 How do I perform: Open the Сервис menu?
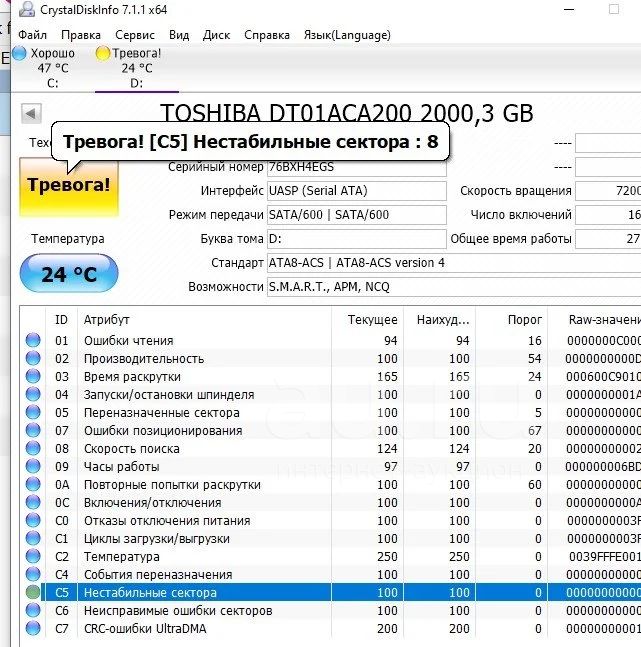135,35
